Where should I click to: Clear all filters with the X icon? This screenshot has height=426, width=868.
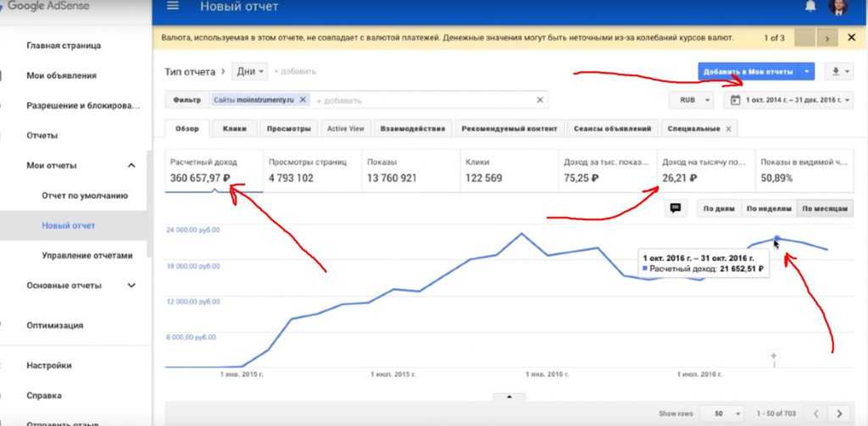540,100
